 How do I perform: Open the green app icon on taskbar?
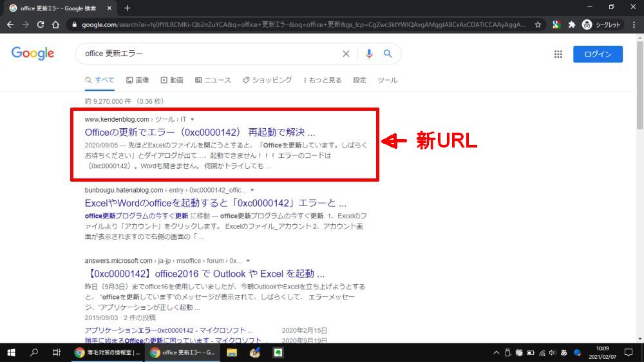click(x=278, y=352)
